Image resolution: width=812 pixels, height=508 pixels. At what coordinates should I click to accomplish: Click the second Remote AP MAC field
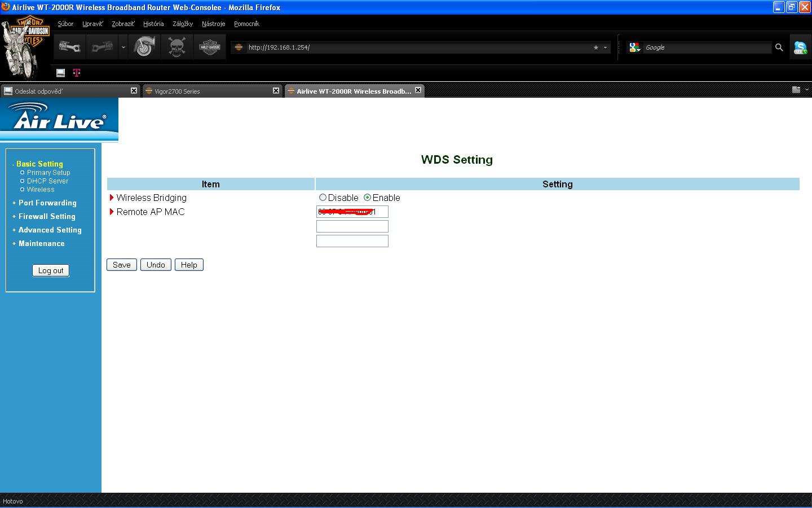352,226
